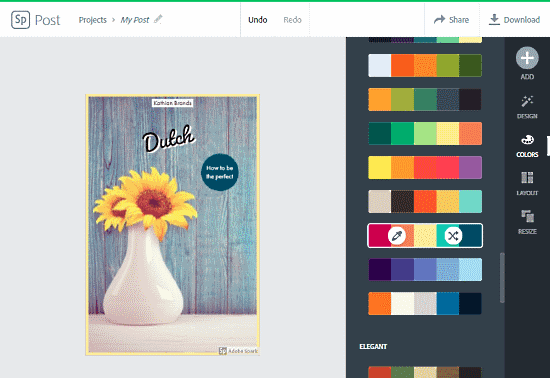Image resolution: width=550 pixels, height=378 pixels.
Task: Click the shuffle icon on the selected palette
Action: coord(453,236)
